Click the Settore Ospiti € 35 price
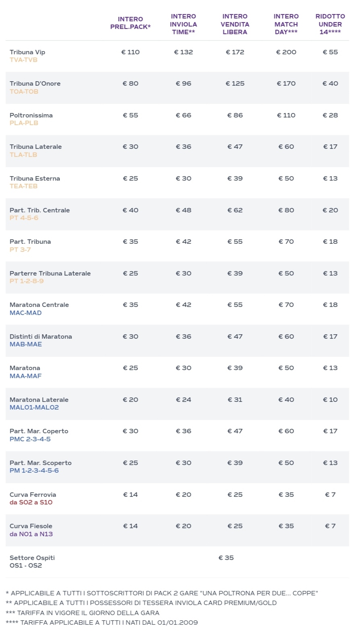The width and height of the screenshot is (364, 632). tap(226, 558)
